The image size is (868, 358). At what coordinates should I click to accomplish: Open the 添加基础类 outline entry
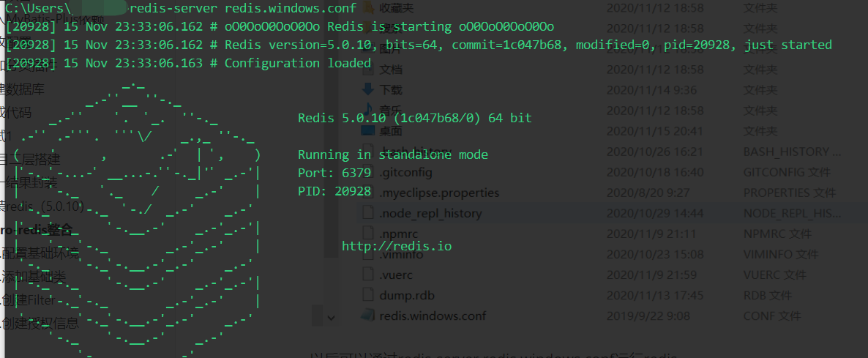[x=34, y=277]
